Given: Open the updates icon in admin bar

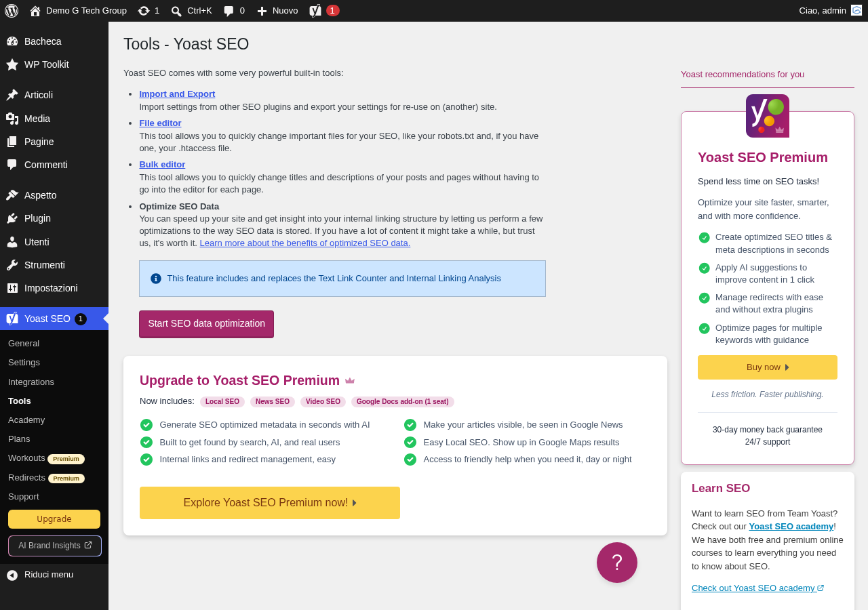Looking at the screenshot, I should tap(144, 11).
